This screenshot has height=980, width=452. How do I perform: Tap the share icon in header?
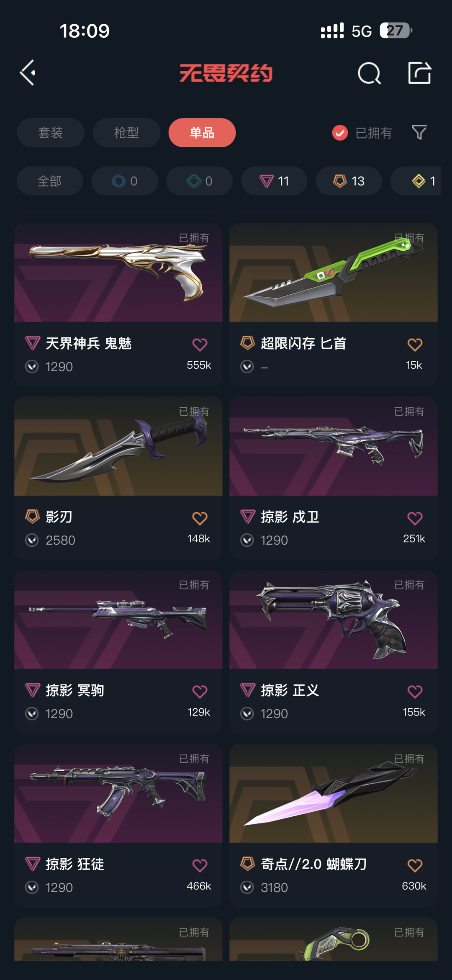[x=420, y=73]
